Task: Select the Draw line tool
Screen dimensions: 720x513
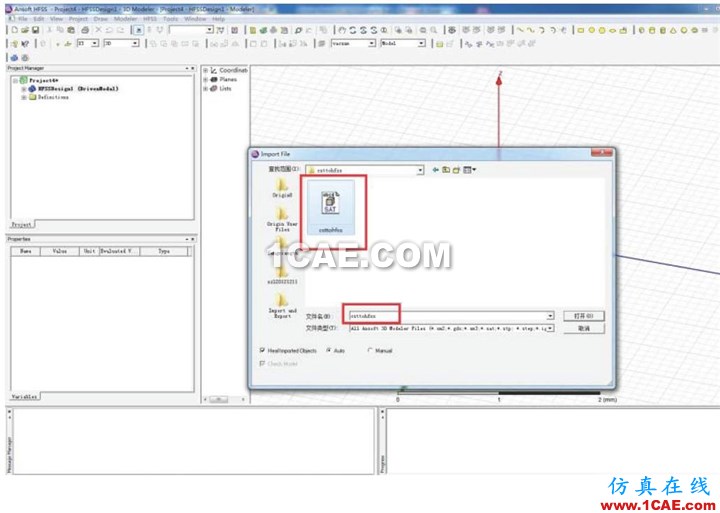Action: (520, 30)
